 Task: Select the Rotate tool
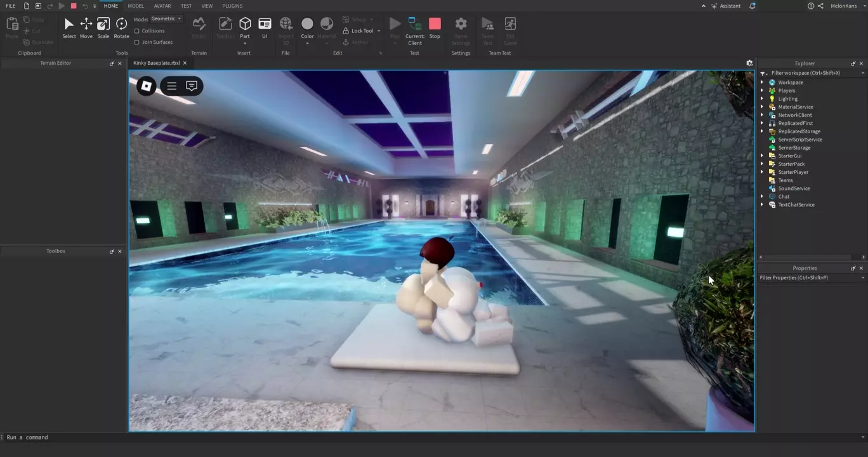point(121,27)
